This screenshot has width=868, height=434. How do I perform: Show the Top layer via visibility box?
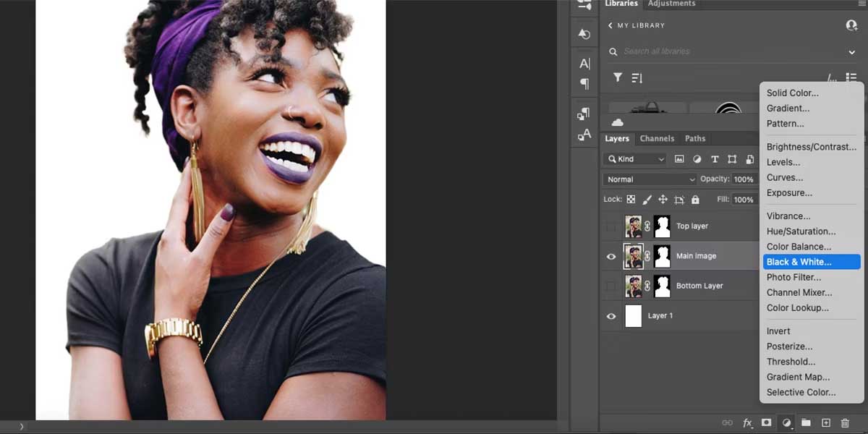coord(611,226)
